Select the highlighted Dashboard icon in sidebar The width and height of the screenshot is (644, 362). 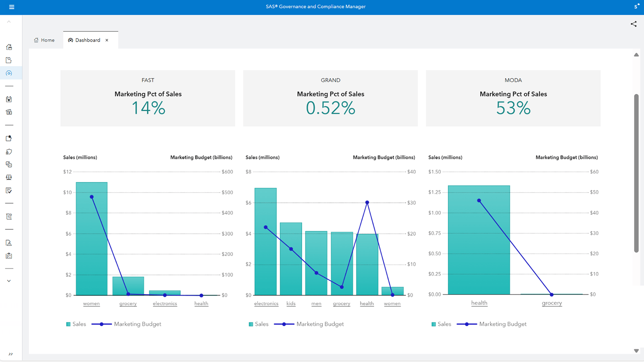click(x=9, y=73)
